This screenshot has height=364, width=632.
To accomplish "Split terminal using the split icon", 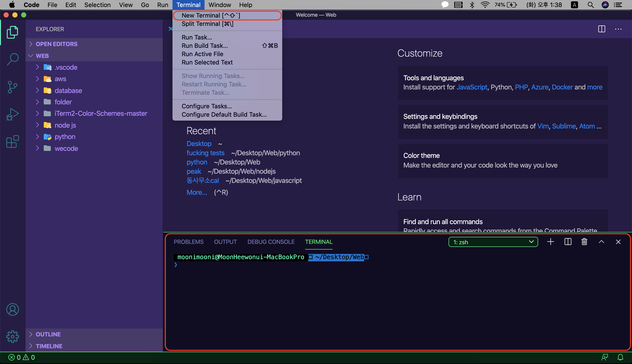I will pyautogui.click(x=568, y=242).
